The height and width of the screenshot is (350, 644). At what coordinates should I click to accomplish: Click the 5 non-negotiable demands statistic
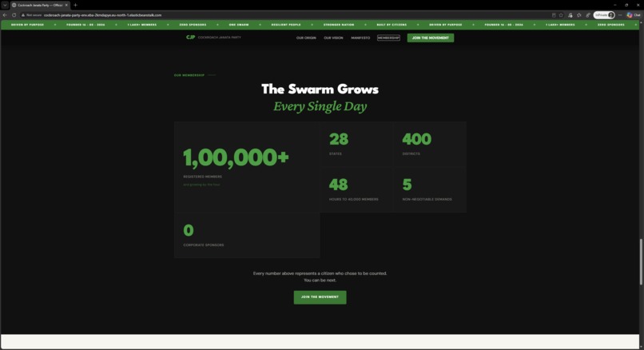[x=407, y=185]
